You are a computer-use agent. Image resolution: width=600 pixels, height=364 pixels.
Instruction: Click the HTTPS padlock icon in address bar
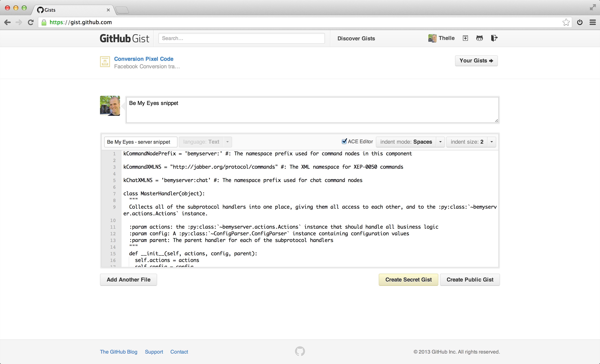click(44, 22)
